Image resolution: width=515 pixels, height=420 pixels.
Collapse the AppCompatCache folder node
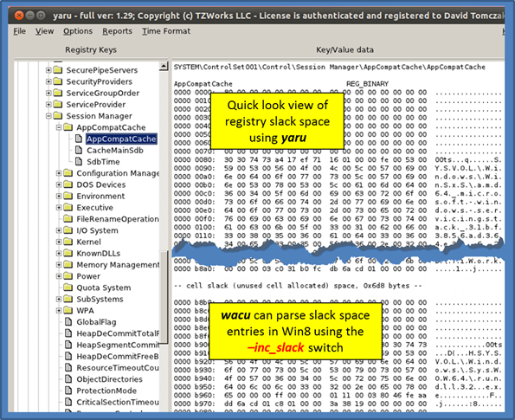[59, 127]
